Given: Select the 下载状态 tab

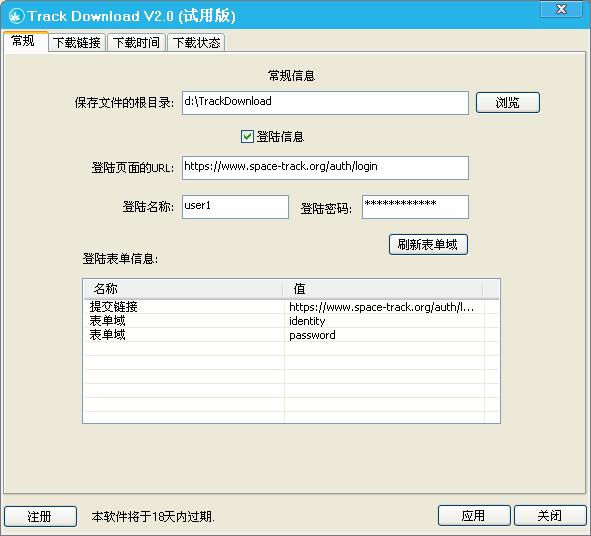Looking at the screenshot, I should (x=196, y=43).
